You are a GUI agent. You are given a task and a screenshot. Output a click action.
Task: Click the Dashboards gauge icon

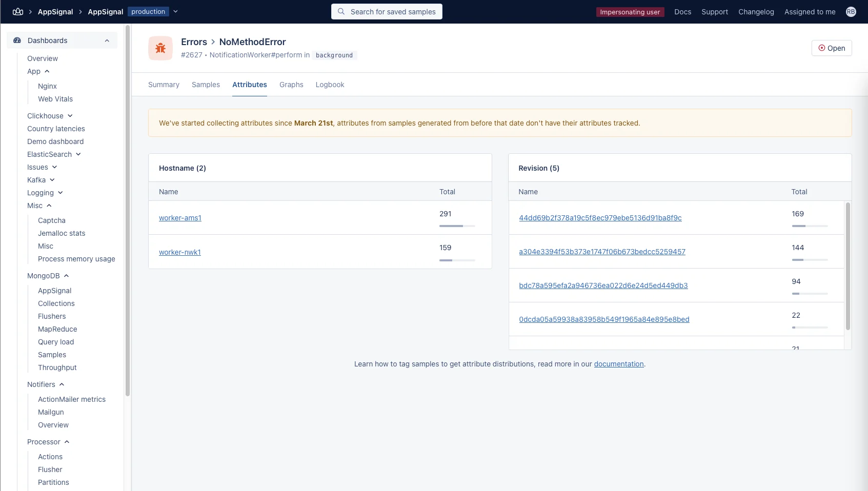click(x=17, y=40)
